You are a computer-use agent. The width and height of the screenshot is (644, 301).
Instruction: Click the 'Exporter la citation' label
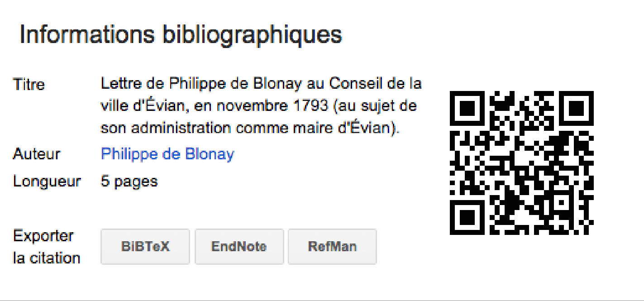tap(47, 247)
